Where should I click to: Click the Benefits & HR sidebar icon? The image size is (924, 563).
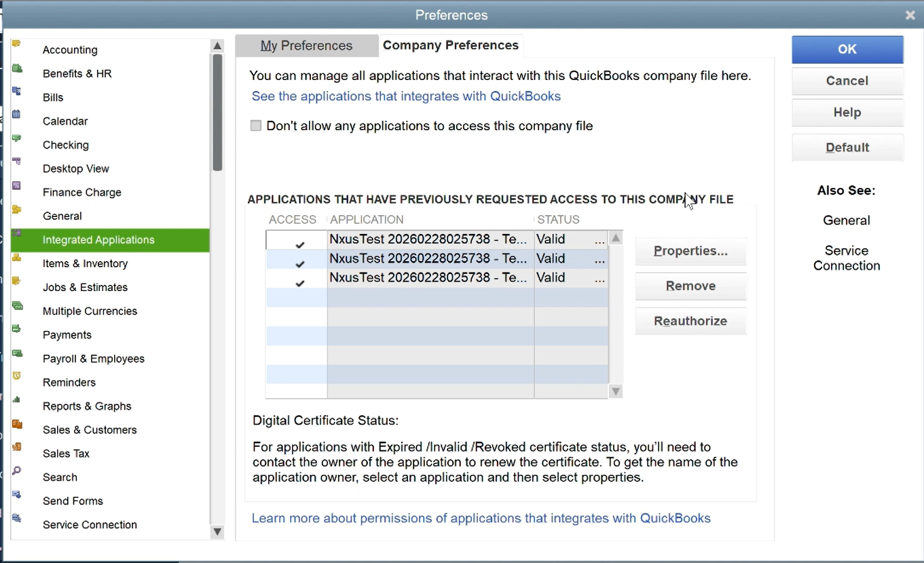(17, 69)
